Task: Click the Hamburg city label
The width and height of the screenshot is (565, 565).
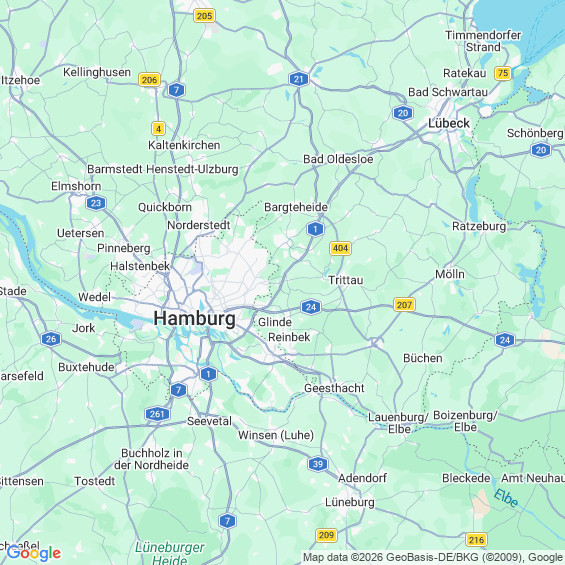Action: click(x=195, y=319)
